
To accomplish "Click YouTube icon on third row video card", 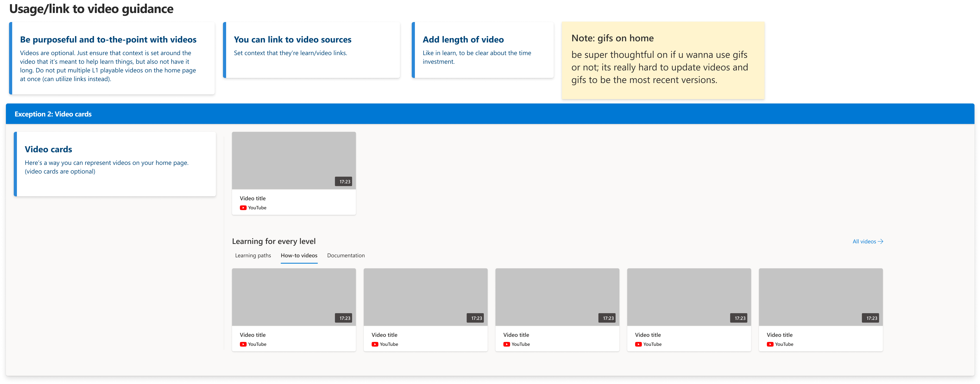I will tap(506, 344).
